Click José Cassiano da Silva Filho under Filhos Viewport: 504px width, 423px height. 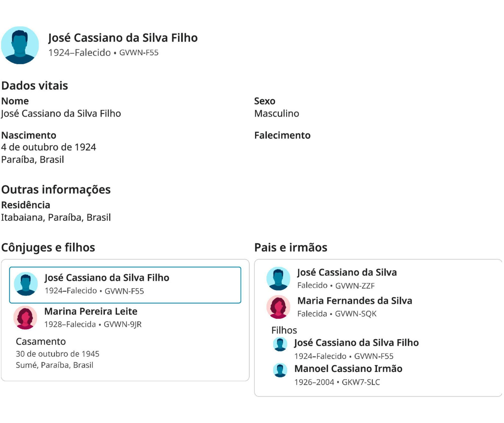point(356,343)
